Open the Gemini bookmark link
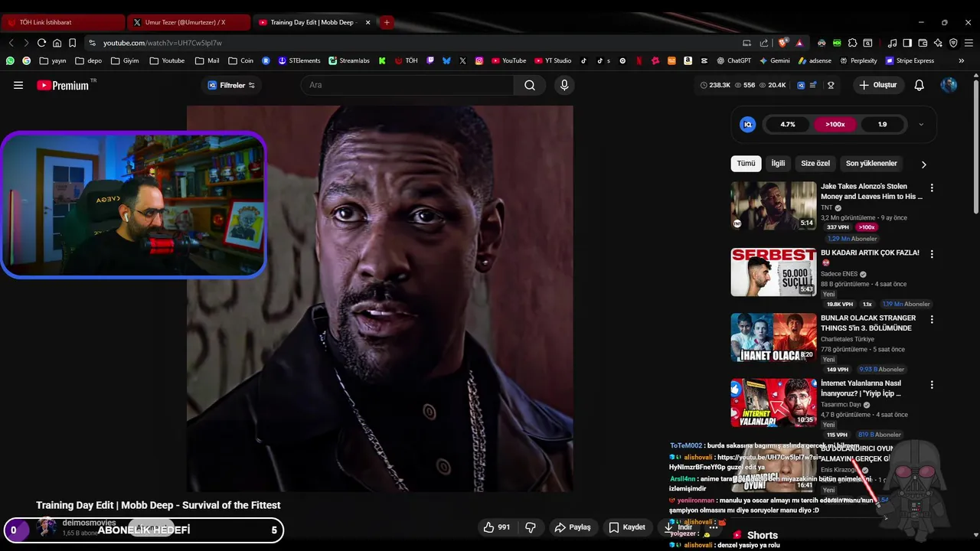This screenshot has width=980, height=551. [775, 60]
